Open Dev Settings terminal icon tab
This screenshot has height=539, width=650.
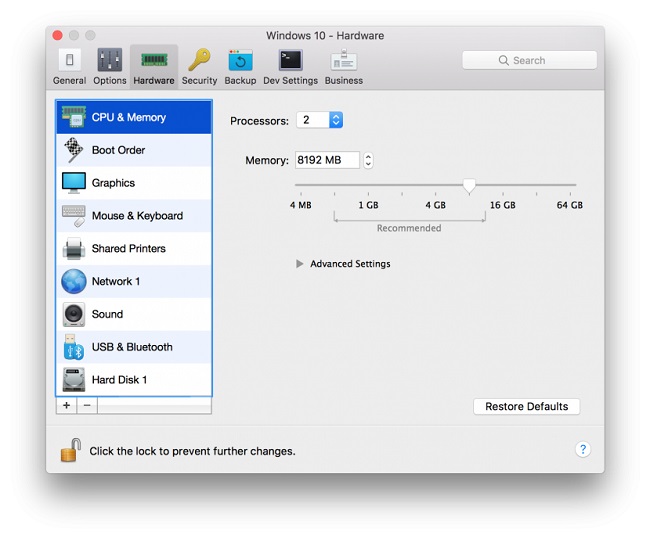click(290, 66)
